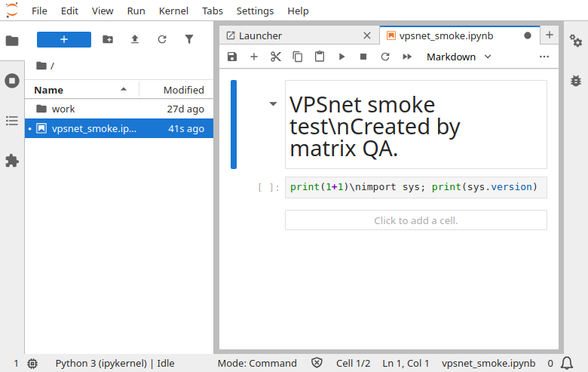Open the Extension Manager sidebar
The image size is (588, 372).
coord(12,161)
